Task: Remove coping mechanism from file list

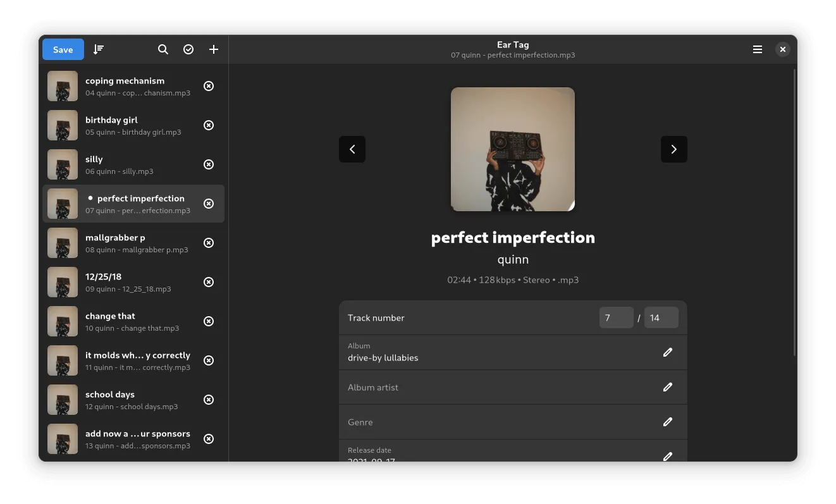Action: click(209, 86)
